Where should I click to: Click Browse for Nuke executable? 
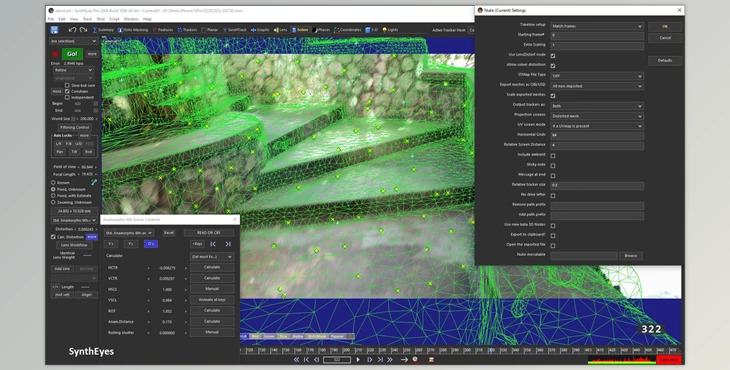tap(631, 256)
